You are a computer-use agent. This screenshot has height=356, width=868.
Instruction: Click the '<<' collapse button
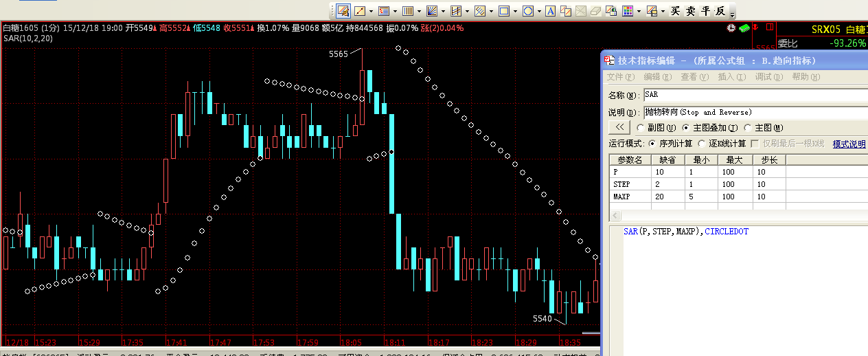point(619,127)
